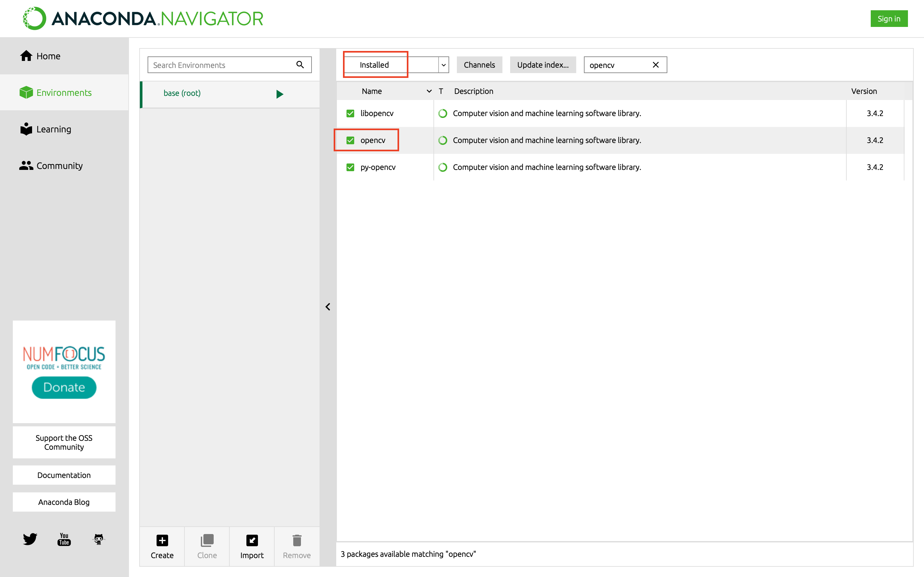Deselect the libopencv package

(x=350, y=113)
